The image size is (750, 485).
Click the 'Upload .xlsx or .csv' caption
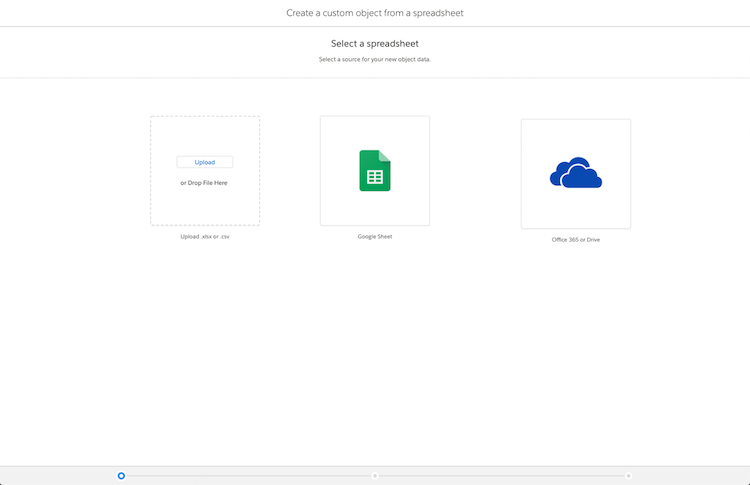pos(204,237)
